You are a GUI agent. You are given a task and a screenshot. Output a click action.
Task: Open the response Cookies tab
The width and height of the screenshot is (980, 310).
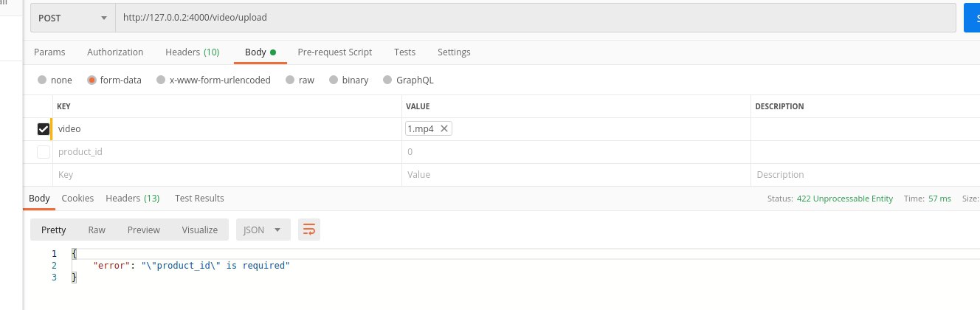coord(77,198)
